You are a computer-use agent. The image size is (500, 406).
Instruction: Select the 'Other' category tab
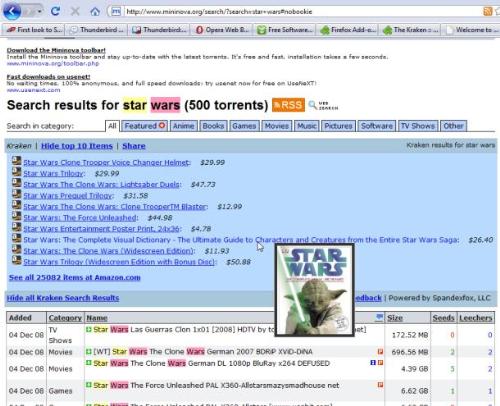453,126
